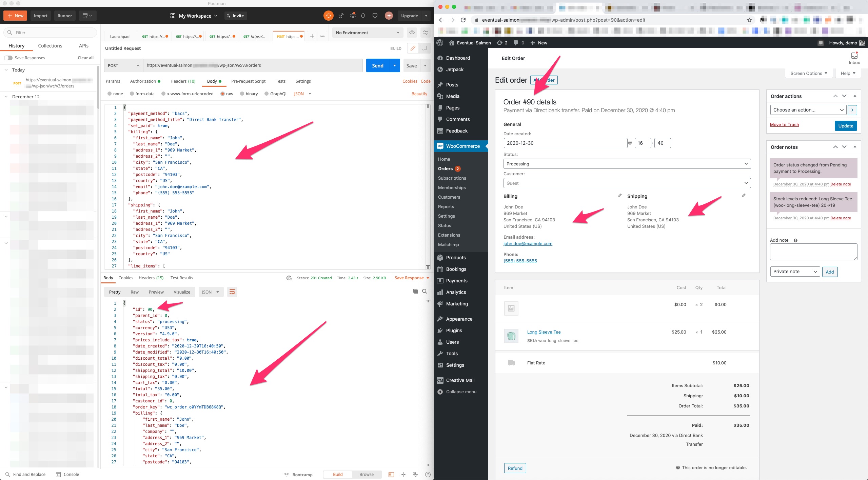Toggle Save Responses switch
868x480 pixels.
tap(8, 58)
